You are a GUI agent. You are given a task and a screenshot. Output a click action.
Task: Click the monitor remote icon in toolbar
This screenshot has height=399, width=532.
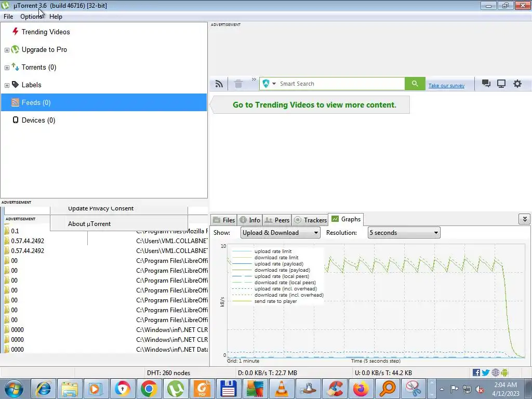[x=501, y=84]
